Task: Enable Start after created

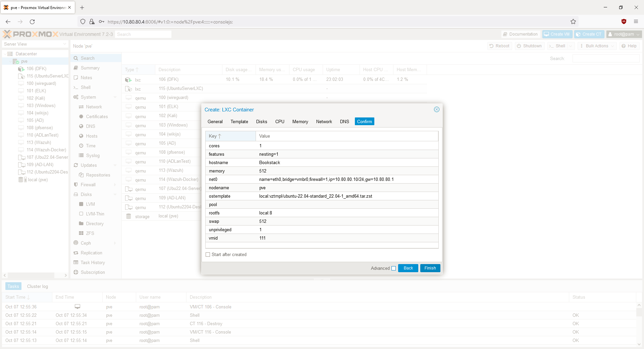Action: click(208, 254)
